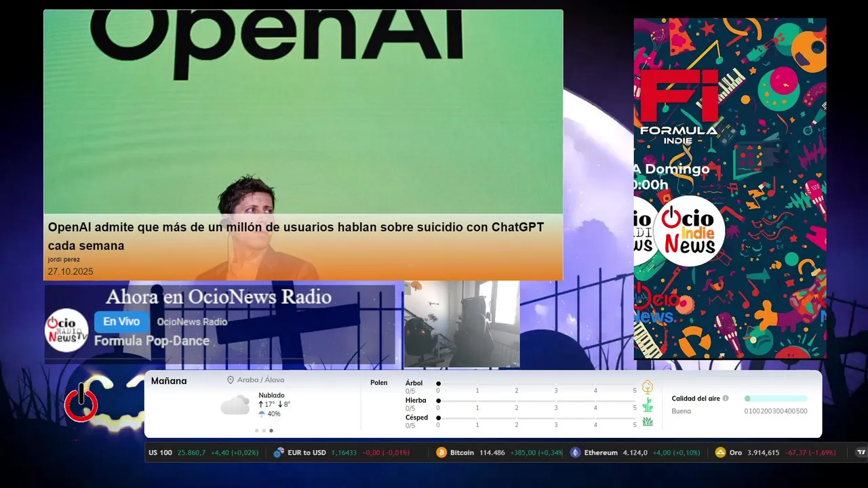Click the air quality info icon
The width and height of the screenshot is (868, 488).
[x=726, y=399]
